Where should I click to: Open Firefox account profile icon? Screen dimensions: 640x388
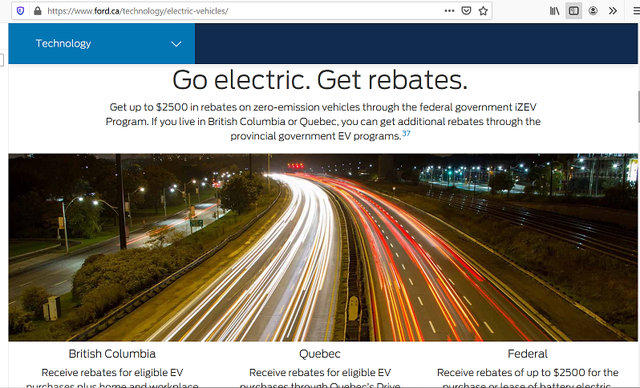click(593, 11)
